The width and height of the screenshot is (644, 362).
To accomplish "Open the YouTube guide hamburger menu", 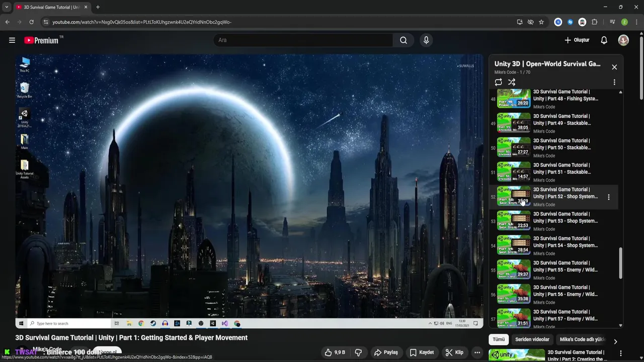I will (12, 40).
